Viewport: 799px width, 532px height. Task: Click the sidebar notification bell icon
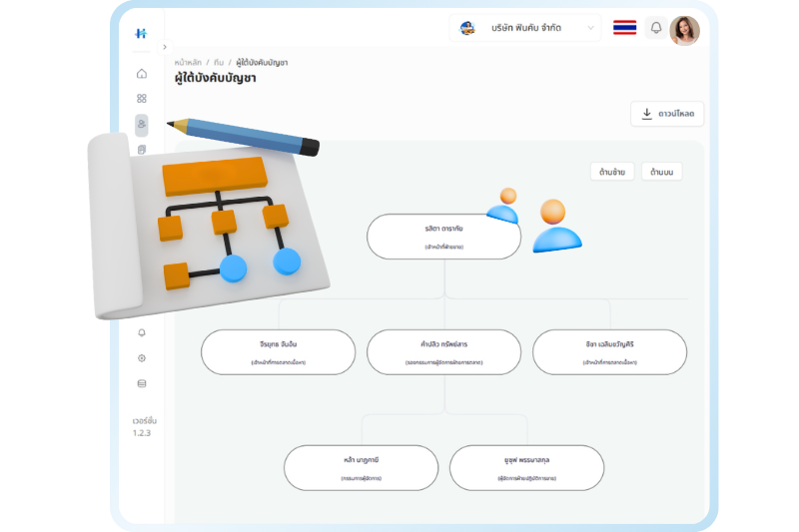coord(142,332)
